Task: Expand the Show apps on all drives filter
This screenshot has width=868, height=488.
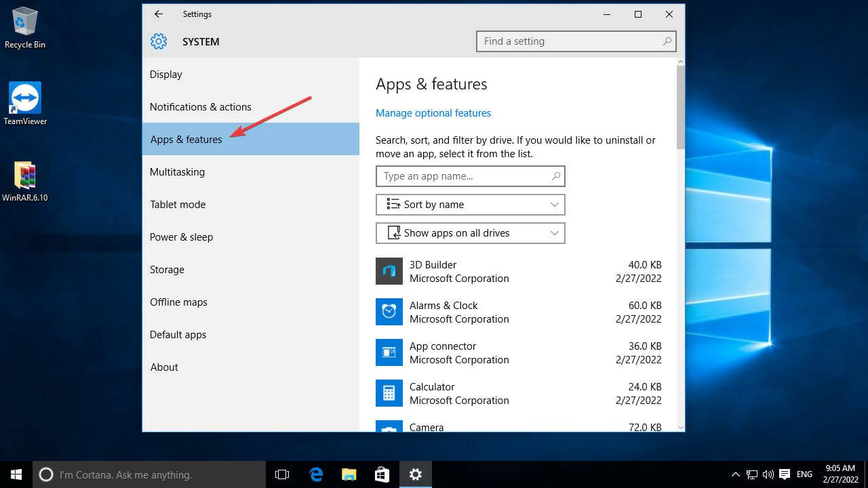Action: point(470,232)
